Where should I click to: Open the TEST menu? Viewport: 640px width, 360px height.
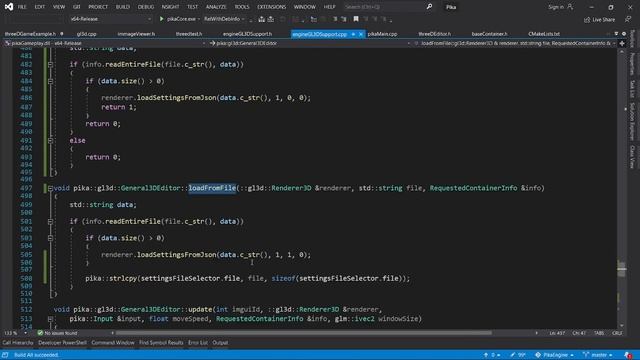[x=192, y=7]
